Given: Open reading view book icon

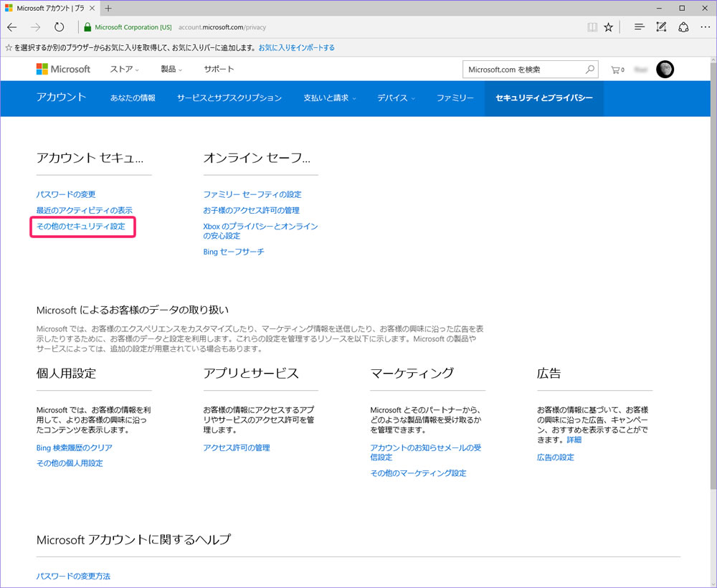Looking at the screenshot, I should coord(592,27).
